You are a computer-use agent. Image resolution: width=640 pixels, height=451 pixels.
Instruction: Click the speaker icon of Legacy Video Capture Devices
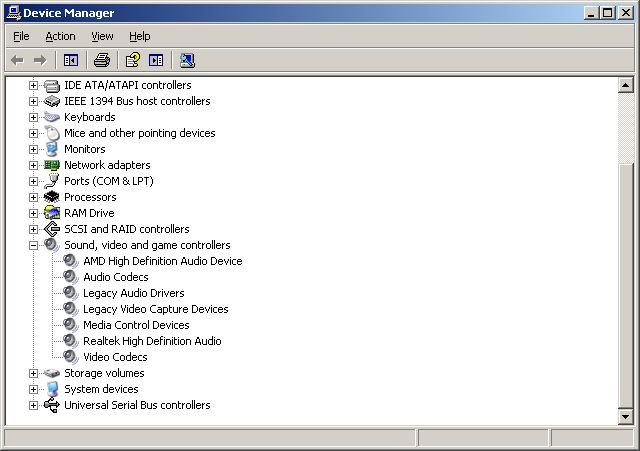[71, 309]
